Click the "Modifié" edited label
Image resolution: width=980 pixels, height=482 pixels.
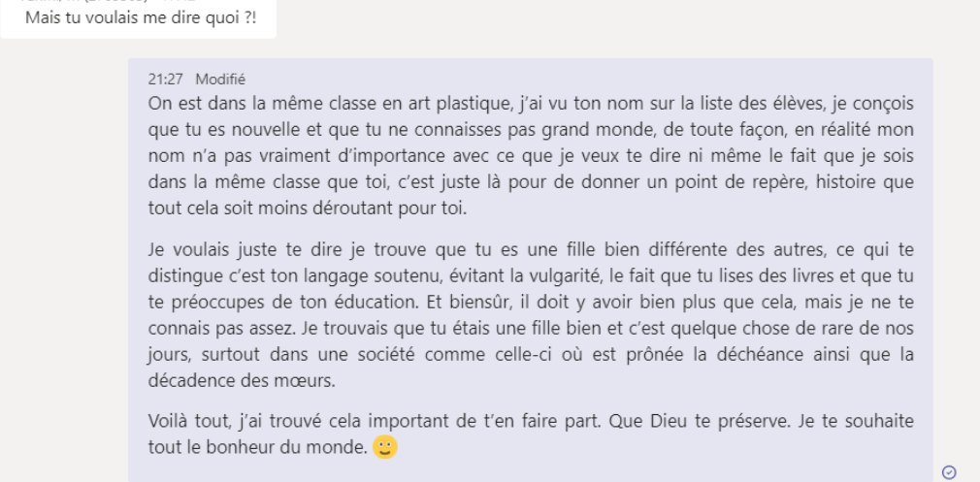click(x=220, y=80)
